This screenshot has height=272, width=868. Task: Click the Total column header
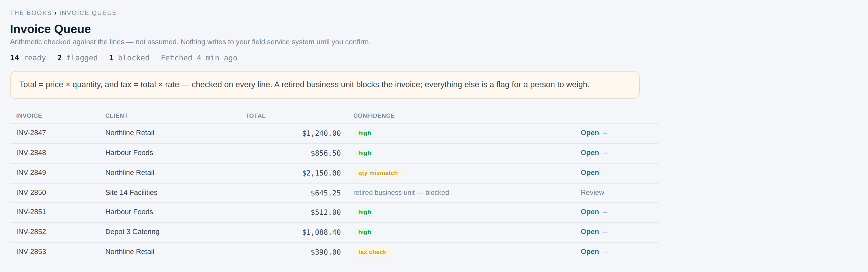[255, 116]
